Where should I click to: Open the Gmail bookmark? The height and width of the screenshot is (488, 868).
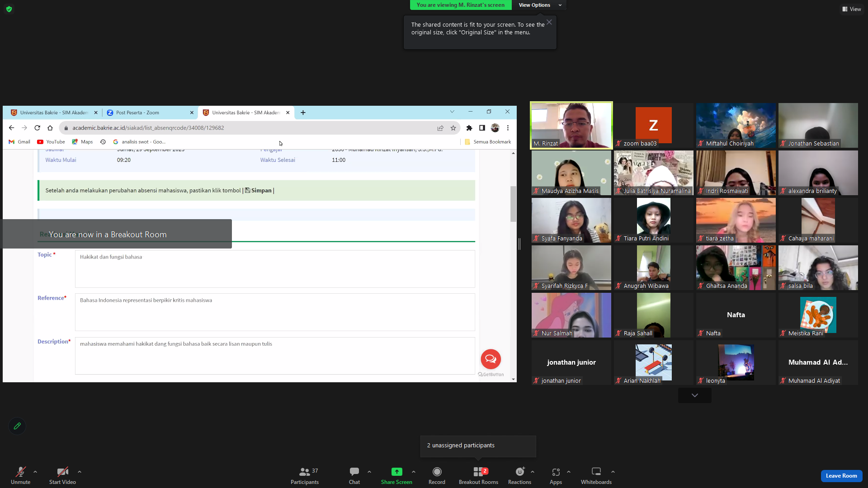(x=19, y=142)
